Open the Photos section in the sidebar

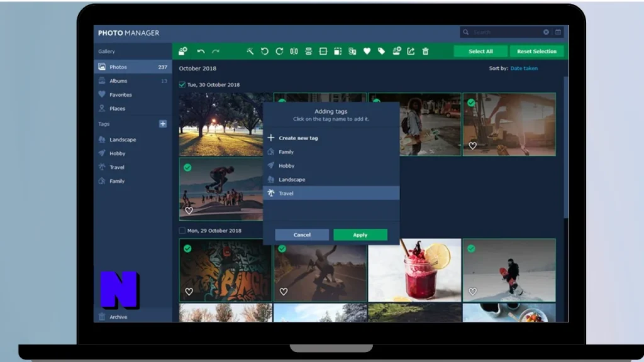coord(133,67)
